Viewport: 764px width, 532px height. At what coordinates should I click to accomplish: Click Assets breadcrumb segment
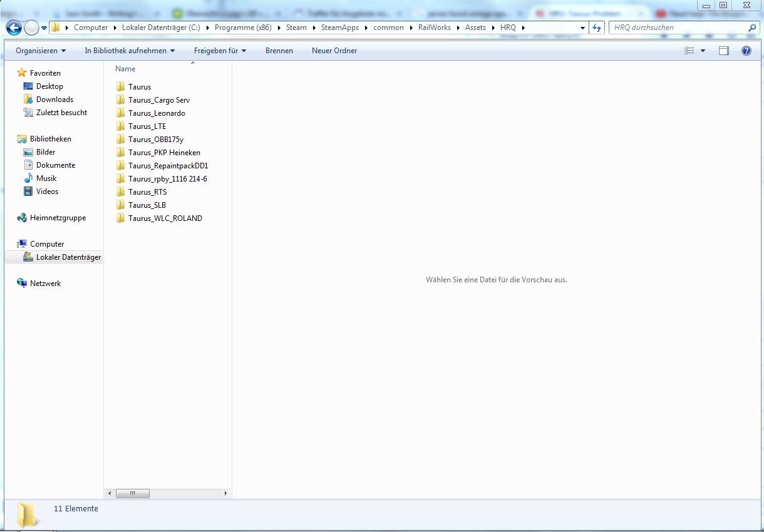476,28
